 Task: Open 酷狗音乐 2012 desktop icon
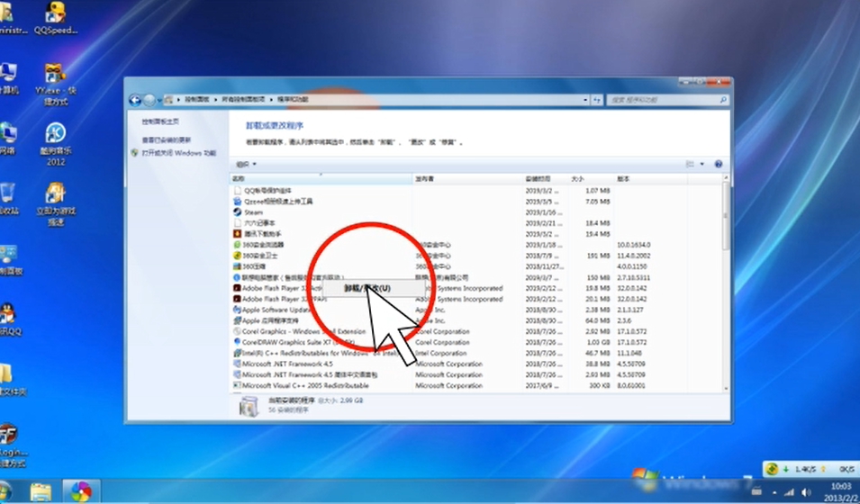[x=56, y=144]
